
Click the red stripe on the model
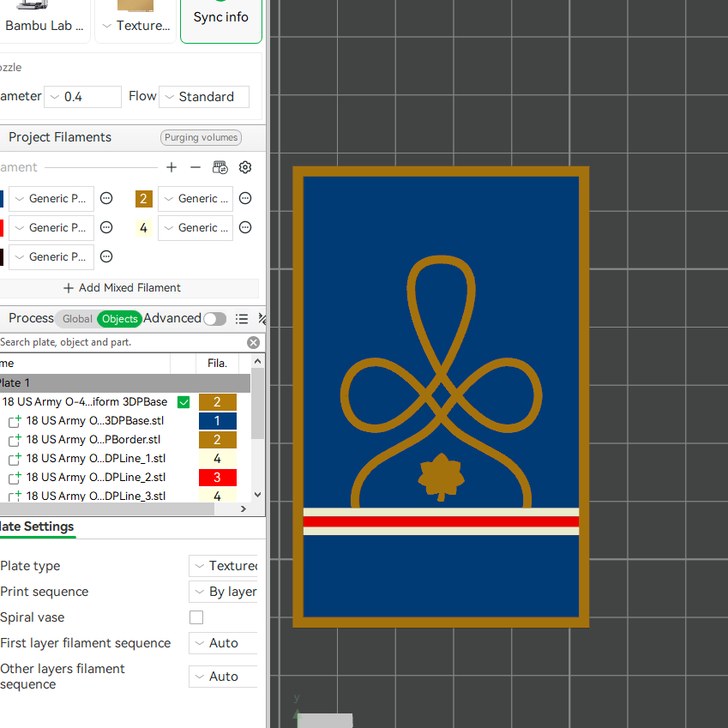[x=441, y=521]
